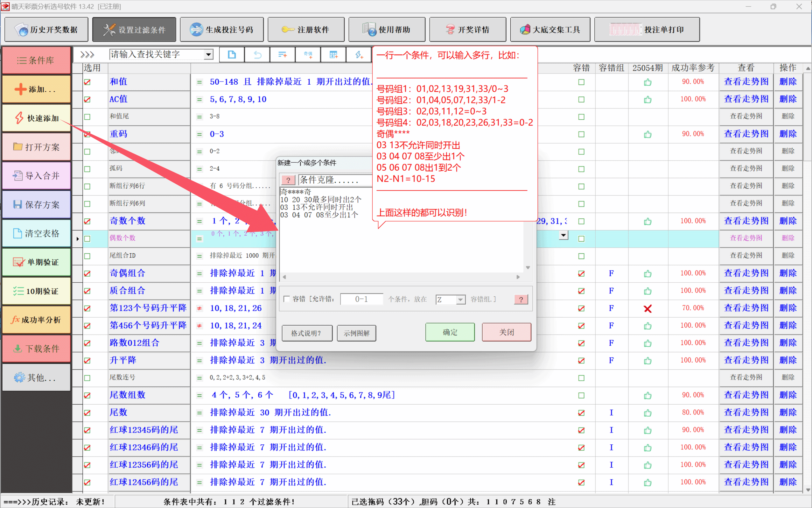The width and height of the screenshot is (812, 508).
Task: Click the red X icon in 第123个号码升平降 row
Action: 647,308
